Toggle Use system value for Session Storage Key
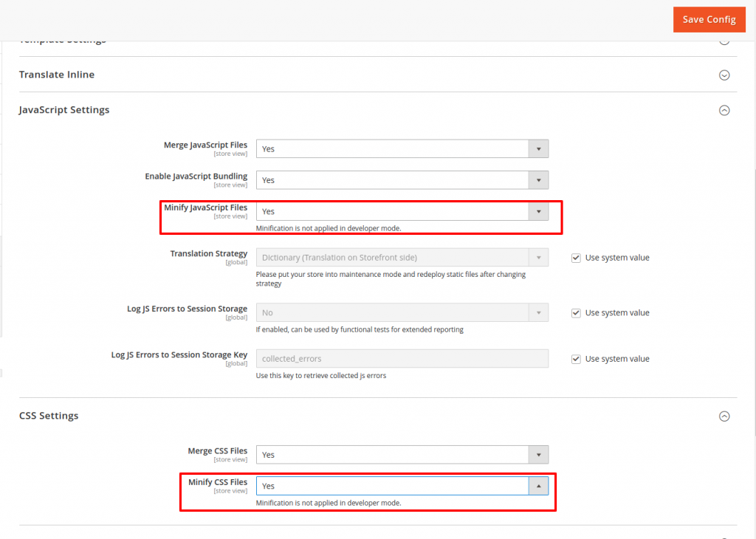The image size is (756, 539). click(x=577, y=359)
